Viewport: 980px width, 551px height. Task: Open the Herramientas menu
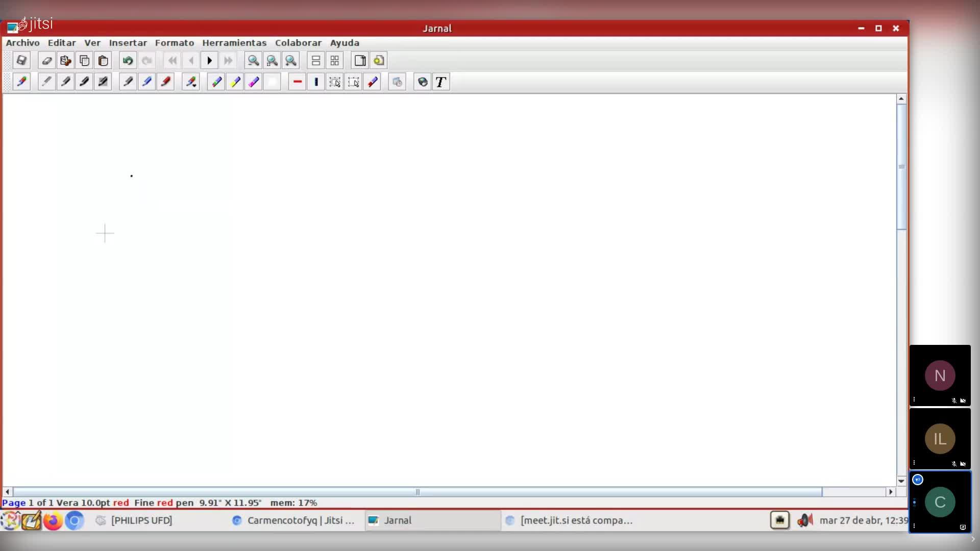tap(234, 43)
